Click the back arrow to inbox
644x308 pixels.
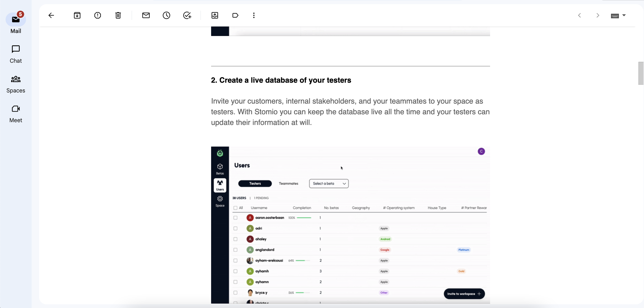[51, 16]
